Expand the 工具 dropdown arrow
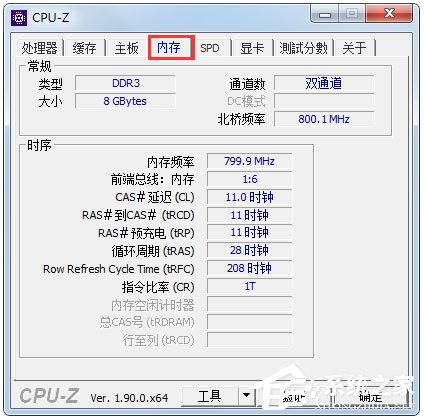424x419 pixels. pyautogui.click(x=247, y=396)
